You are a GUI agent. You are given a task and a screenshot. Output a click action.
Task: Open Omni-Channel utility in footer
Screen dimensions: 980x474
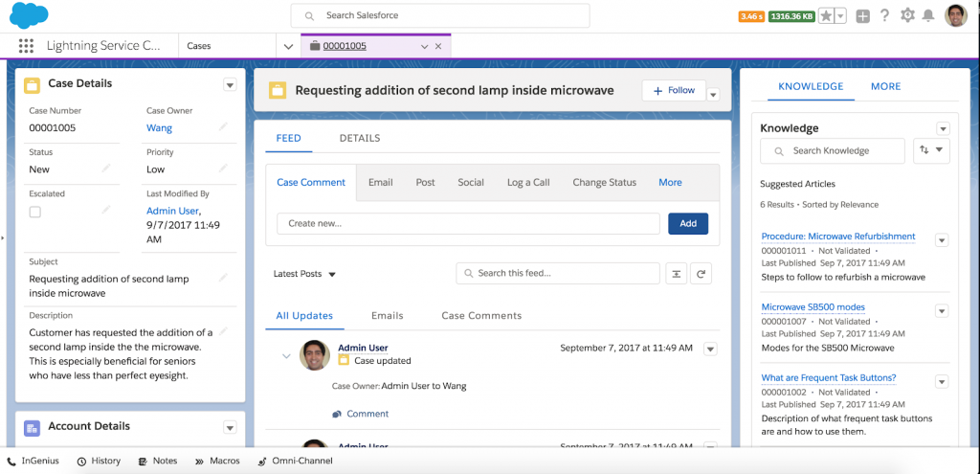click(x=295, y=461)
